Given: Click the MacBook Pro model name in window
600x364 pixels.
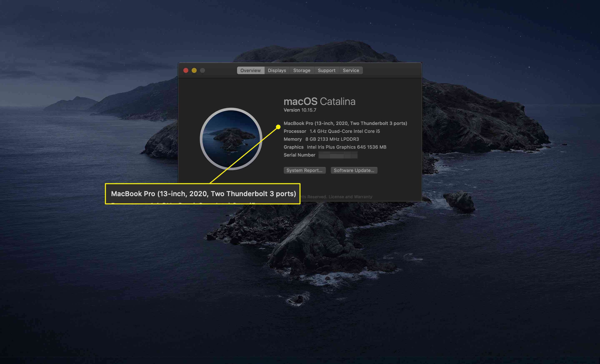Looking at the screenshot, I should (345, 123).
